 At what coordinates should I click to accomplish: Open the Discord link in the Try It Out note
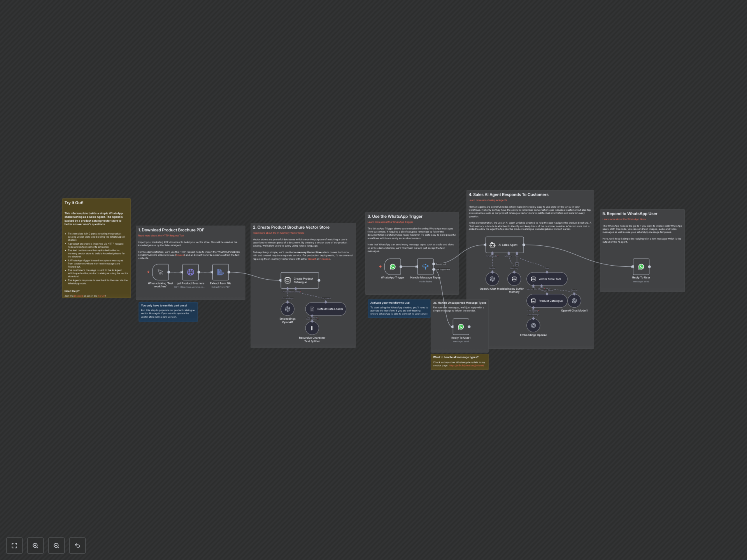78,296
